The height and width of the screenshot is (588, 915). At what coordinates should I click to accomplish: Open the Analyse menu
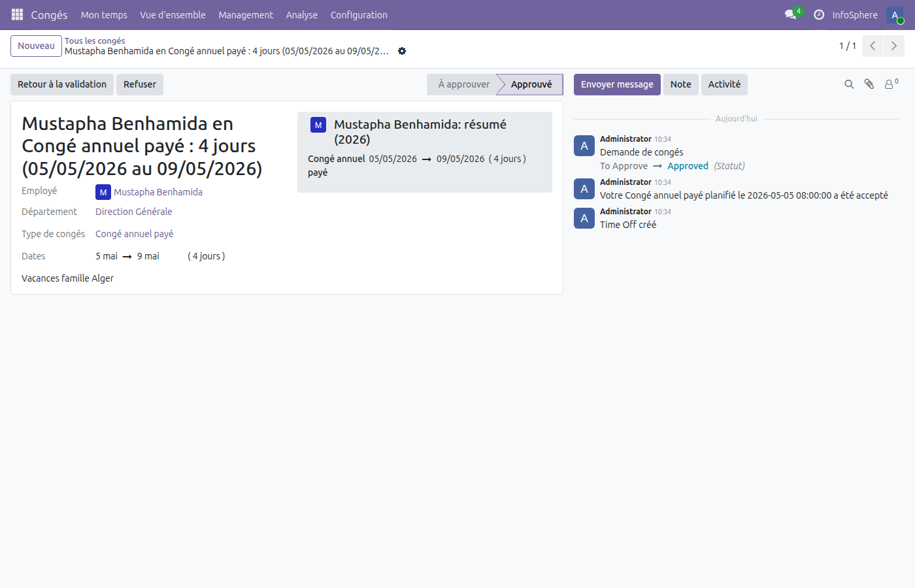pyautogui.click(x=301, y=15)
